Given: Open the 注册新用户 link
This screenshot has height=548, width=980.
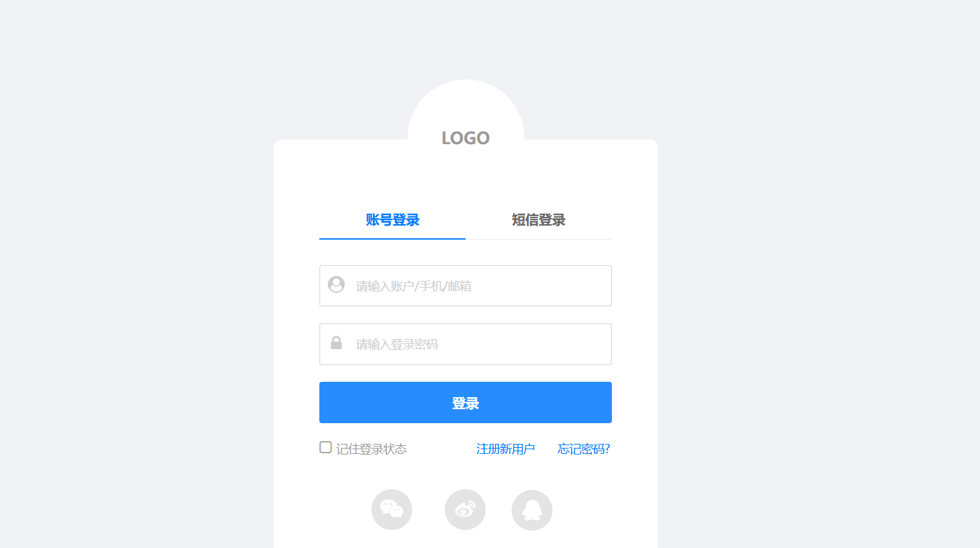Looking at the screenshot, I should 506,449.
